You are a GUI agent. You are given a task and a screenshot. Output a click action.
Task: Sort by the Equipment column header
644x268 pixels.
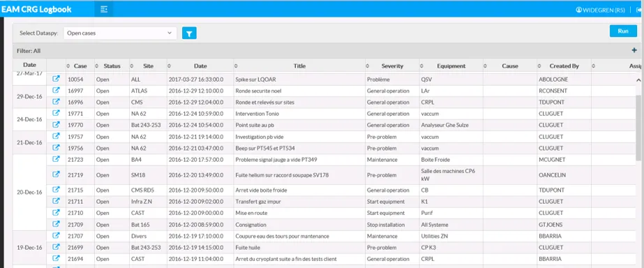(451, 66)
